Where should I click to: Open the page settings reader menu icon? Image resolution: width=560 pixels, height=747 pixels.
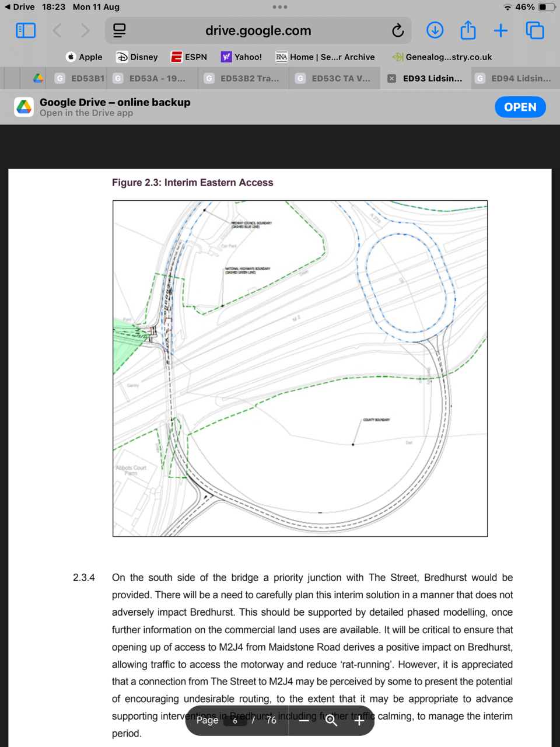pos(120,30)
